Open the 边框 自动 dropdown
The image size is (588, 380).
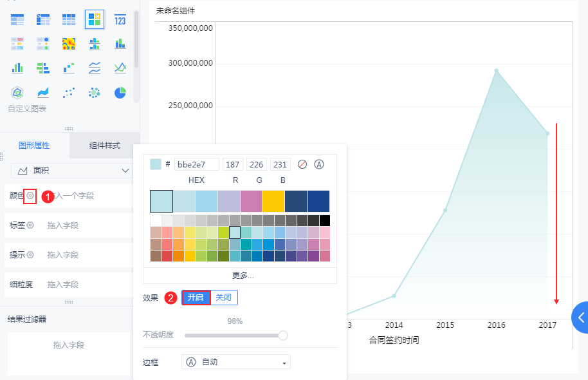[236, 362]
